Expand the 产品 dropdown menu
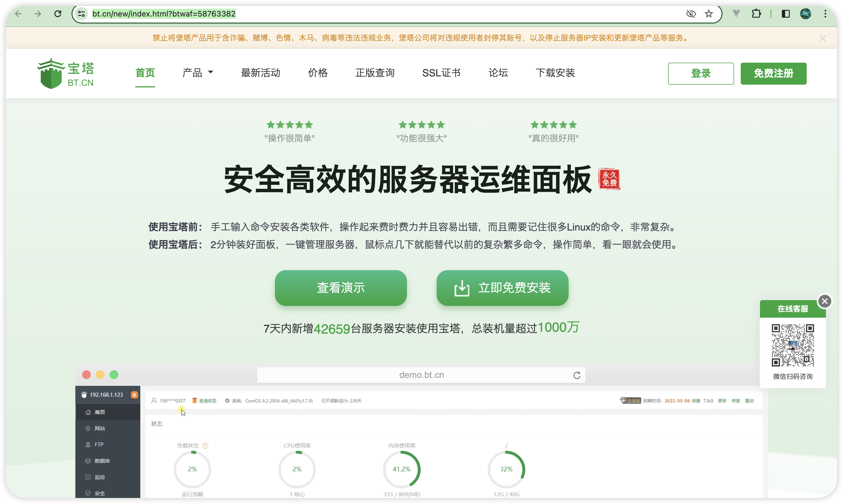843x504 pixels. click(x=198, y=73)
